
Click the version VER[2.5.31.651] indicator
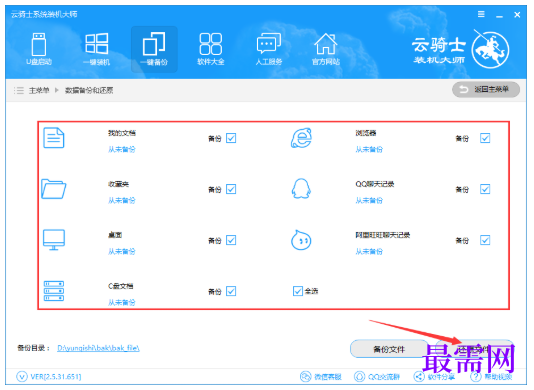tap(49, 377)
